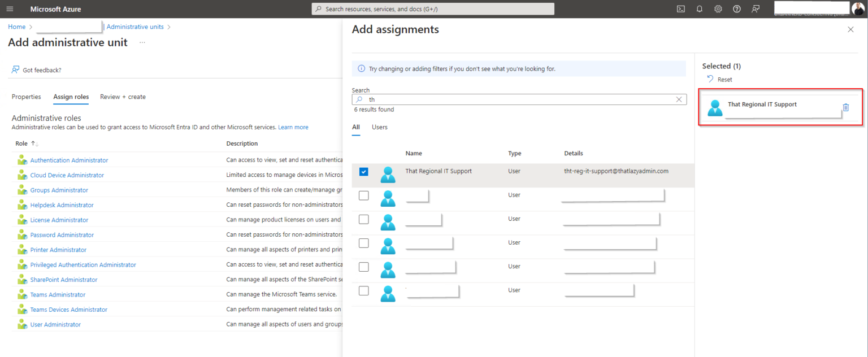Screen dimensions: 868x357
Task: Select the Users filter tab
Action: click(x=380, y=127)
